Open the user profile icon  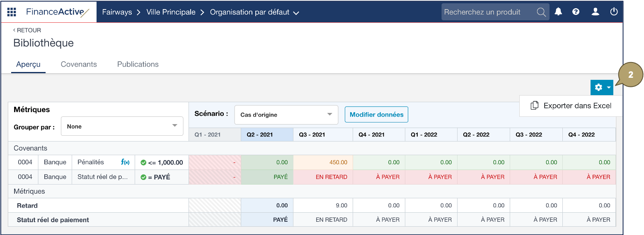coord(595,12)
